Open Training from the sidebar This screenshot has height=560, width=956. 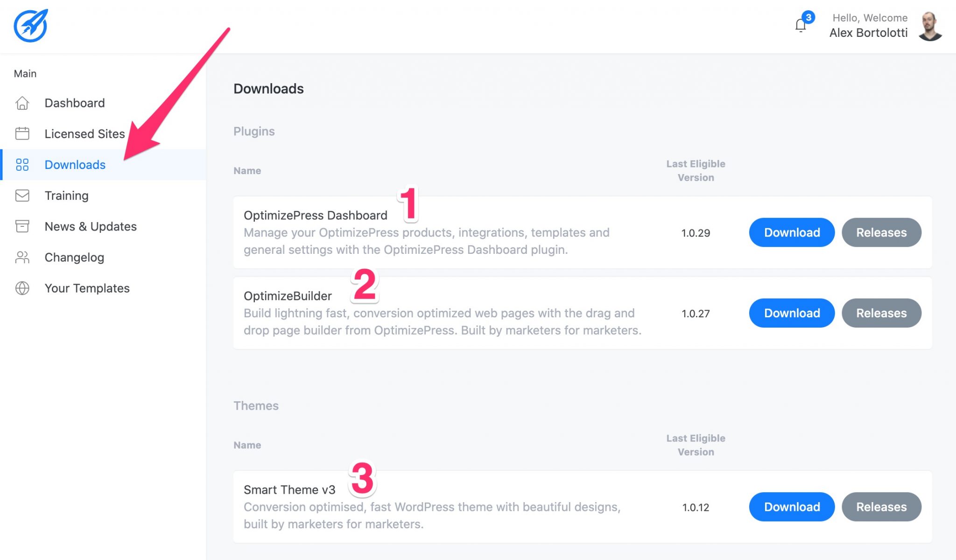[66, 196]
